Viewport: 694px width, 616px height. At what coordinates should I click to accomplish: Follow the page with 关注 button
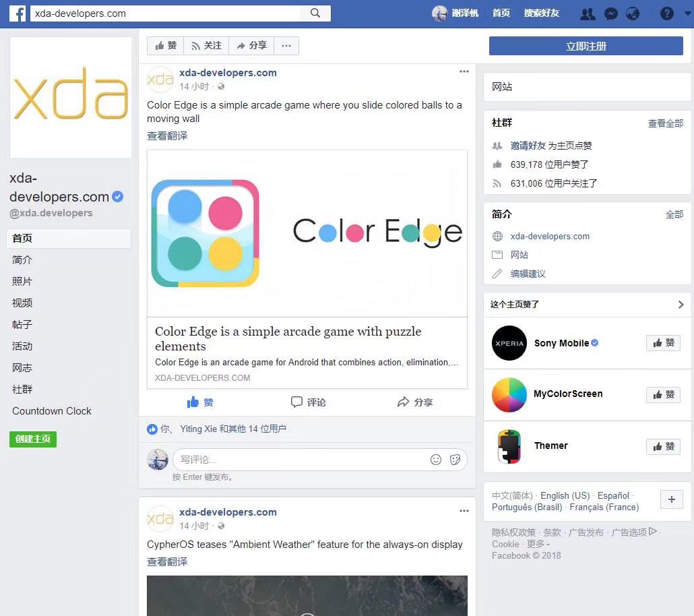tap(206, 46)
